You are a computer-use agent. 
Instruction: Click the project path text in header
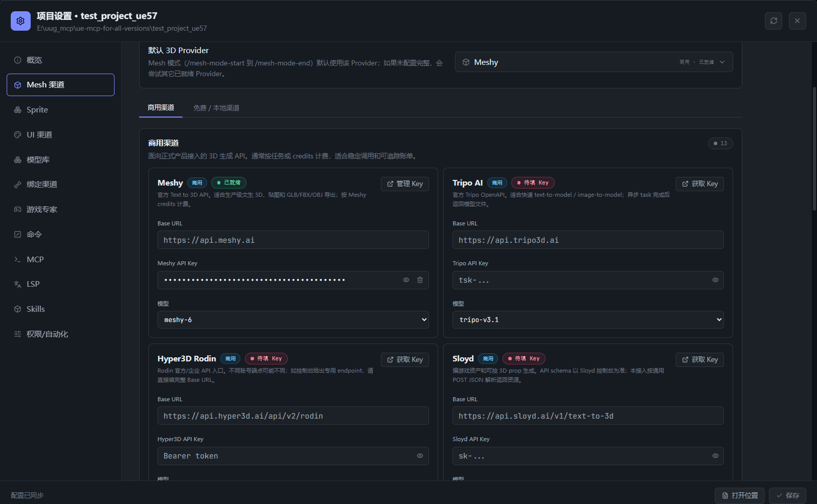point(122,29)
